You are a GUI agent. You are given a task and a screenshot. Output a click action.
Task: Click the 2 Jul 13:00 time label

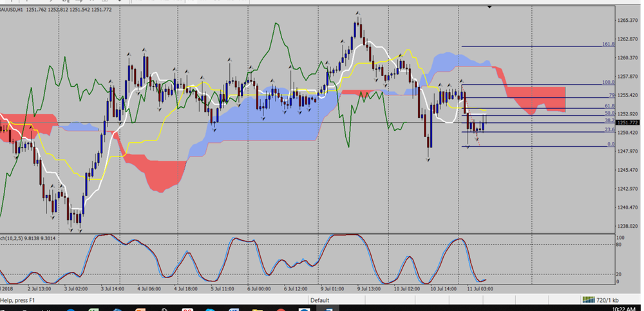coord(39,289)
